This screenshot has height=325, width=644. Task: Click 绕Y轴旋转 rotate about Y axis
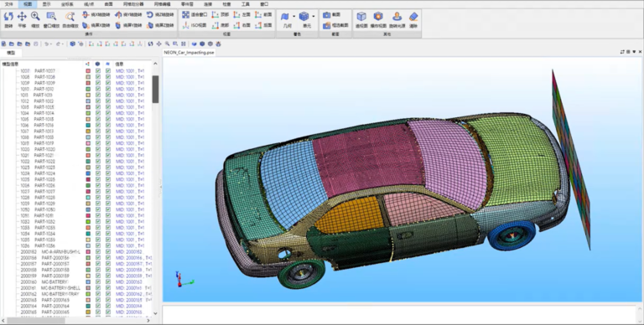128,15
